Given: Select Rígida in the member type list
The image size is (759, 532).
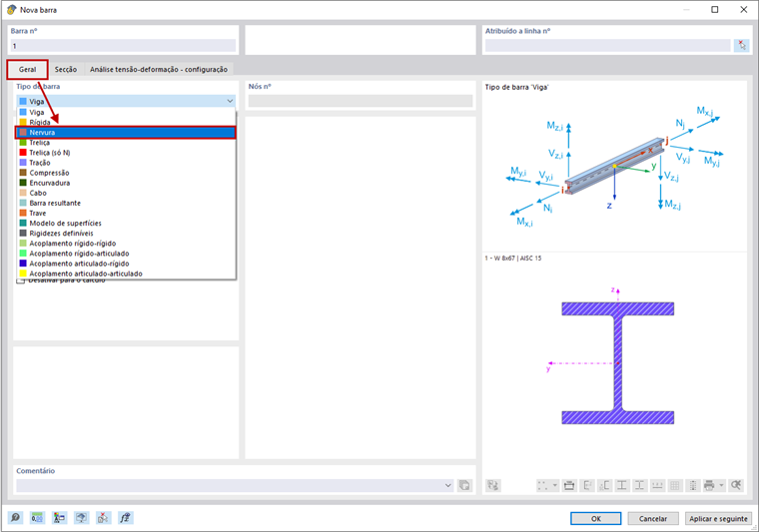Looking at the screenshot, I should point(126,123).
